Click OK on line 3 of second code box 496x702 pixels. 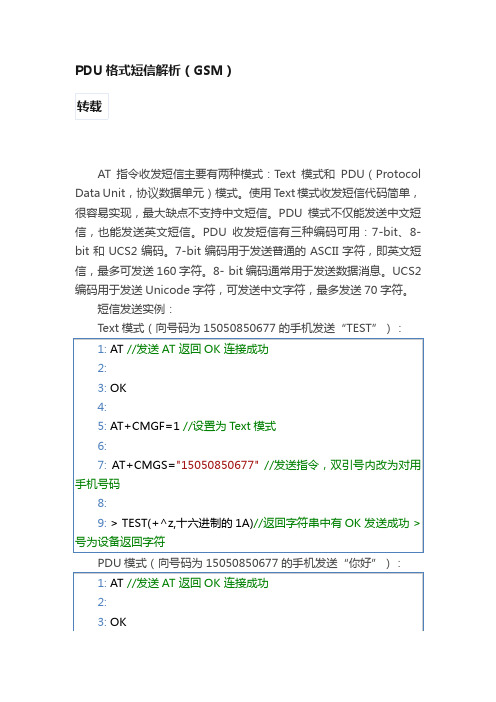click(118, 622)
